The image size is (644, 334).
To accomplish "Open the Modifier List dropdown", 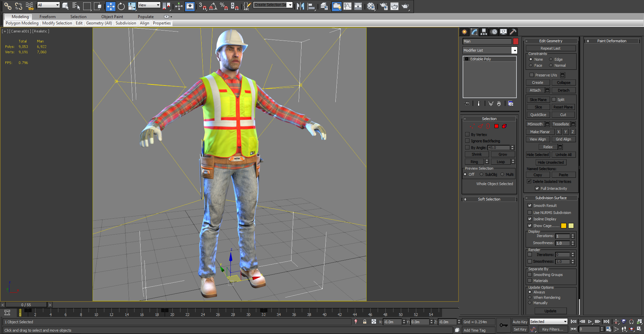I will coord(514,50).
